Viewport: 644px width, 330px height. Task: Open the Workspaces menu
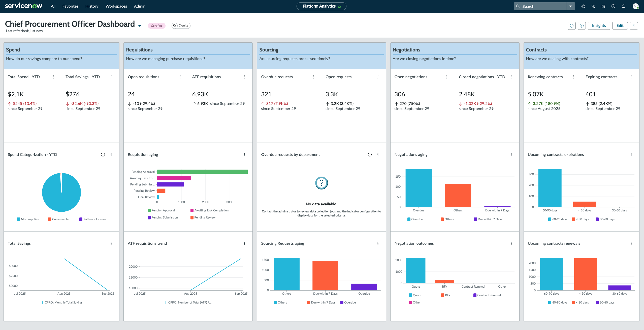point(116,6)
